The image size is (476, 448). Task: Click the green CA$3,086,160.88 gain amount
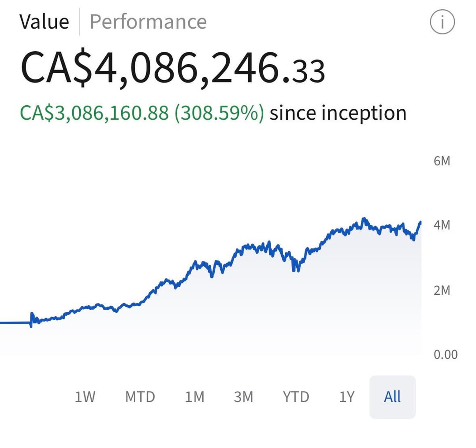tap(94, 113)
